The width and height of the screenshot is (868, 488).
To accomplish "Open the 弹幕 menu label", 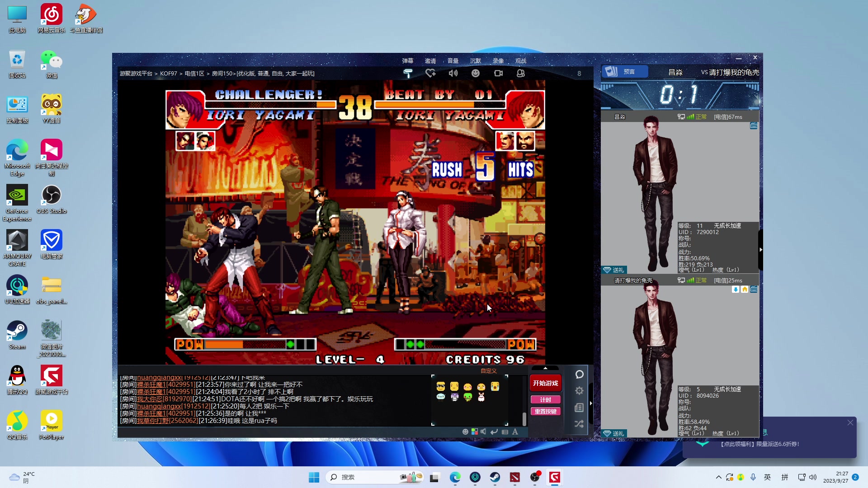I will click(407, 61).
